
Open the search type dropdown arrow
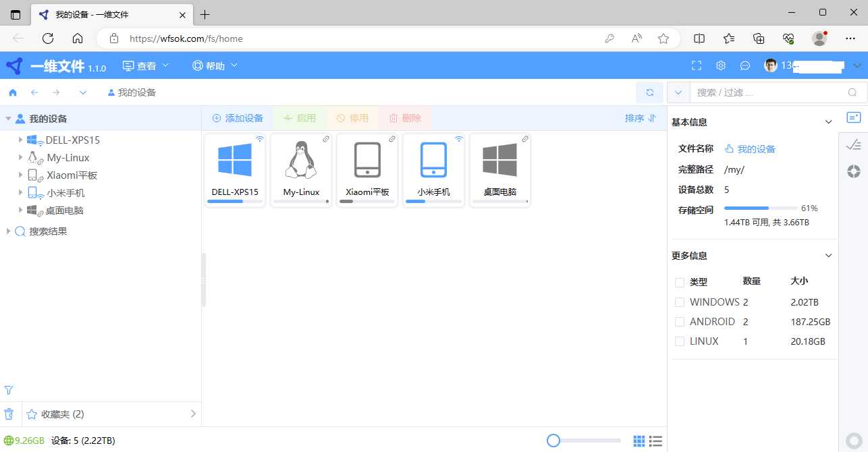point(678,92)
